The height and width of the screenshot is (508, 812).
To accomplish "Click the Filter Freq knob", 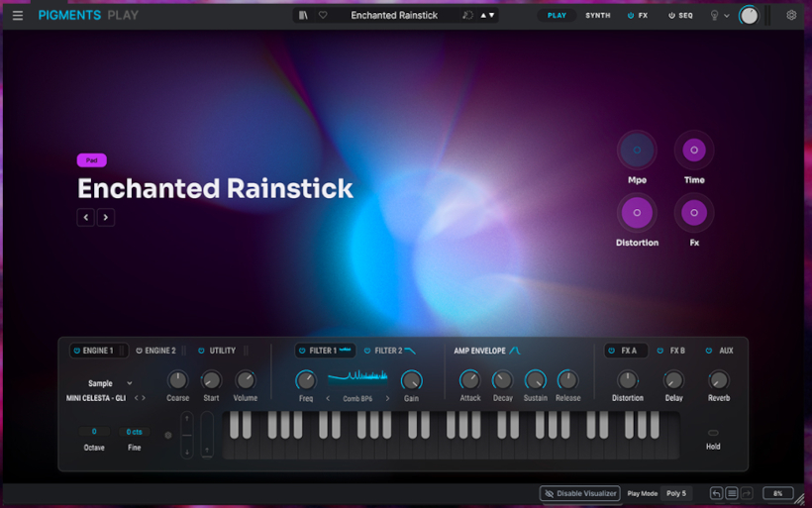I will point(306,380).
